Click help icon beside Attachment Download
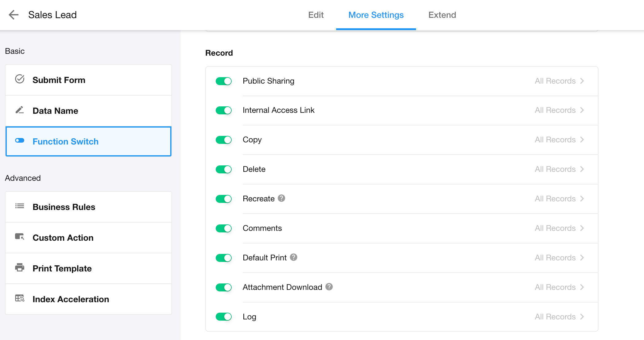Image resolution: width=644 pixels, height=340 pixels. click(x=329, y=287)
